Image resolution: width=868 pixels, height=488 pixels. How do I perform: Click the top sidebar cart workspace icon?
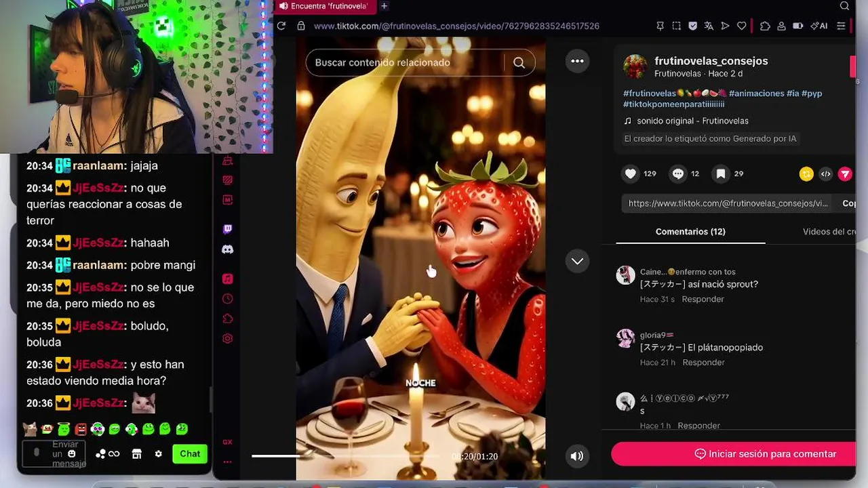coord(228,160)
